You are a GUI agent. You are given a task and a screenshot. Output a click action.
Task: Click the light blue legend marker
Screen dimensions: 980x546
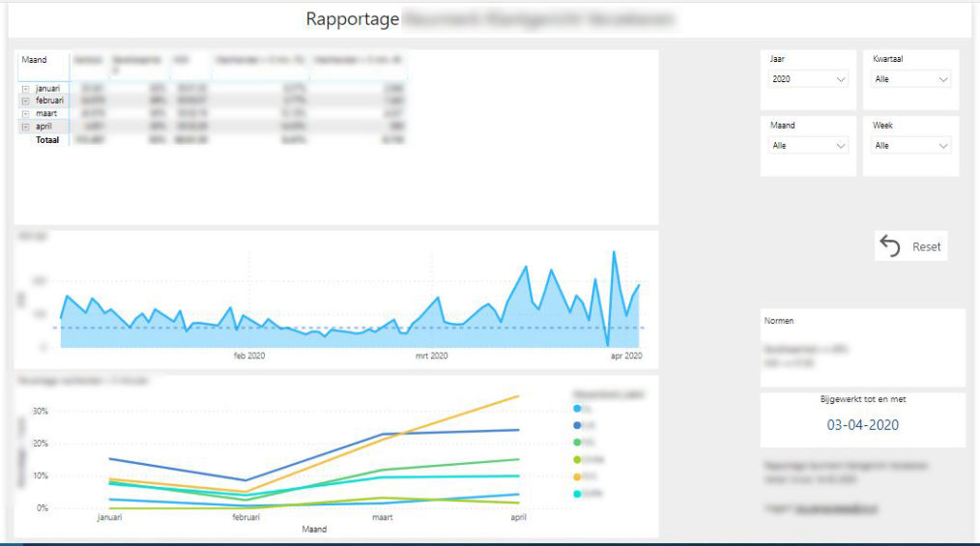(x=577, y=409)
